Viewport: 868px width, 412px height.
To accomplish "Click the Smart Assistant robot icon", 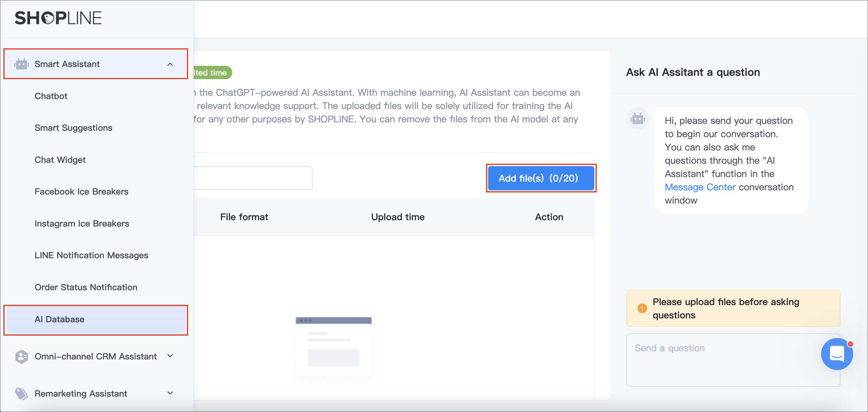I will (x=21, y=64).
